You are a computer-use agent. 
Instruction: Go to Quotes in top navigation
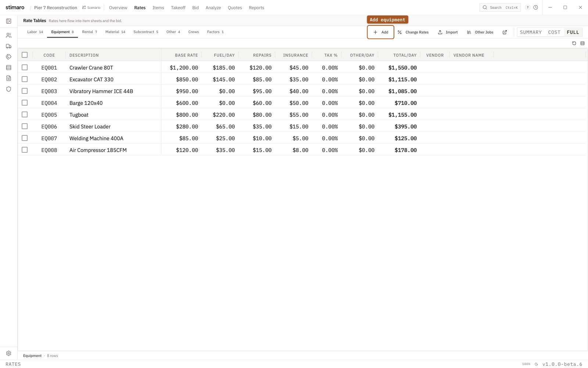234,8
